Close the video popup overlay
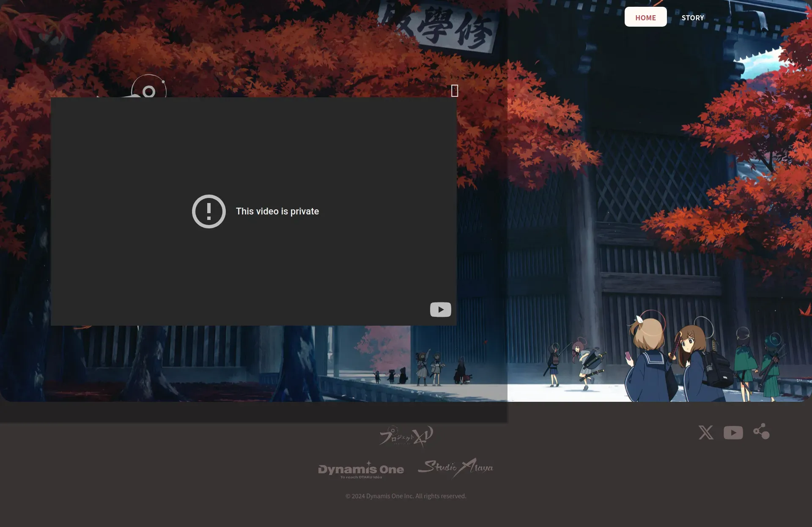The image size is (812, 527). [x=455, y=91]
